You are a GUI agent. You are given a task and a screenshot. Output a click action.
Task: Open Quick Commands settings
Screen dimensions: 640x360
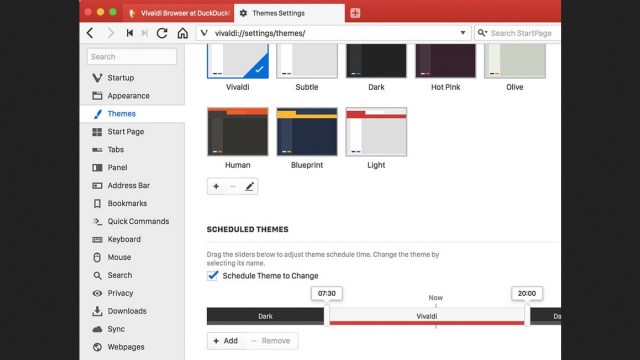pos(132,221)
